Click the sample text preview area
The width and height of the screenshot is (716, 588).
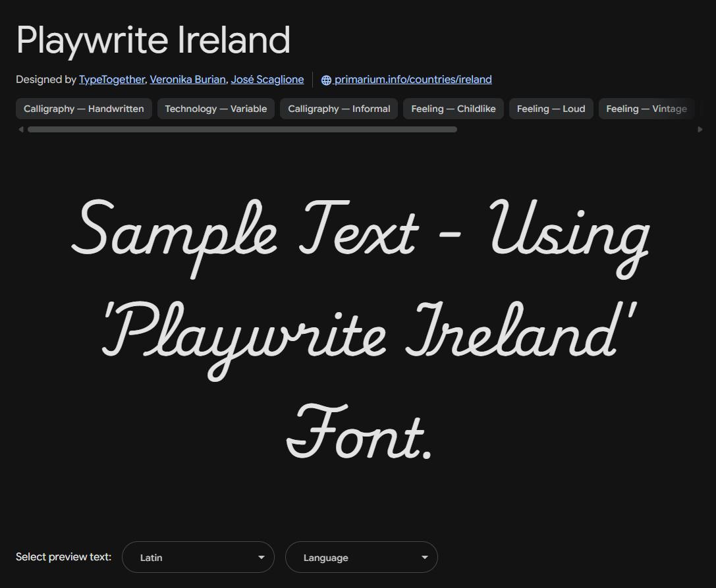point(360,329)
